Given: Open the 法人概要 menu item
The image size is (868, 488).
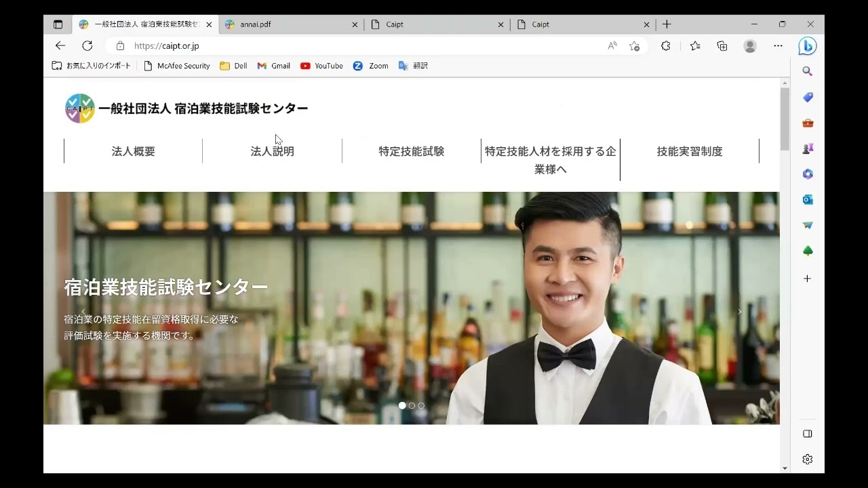Looking at the screenshot, I should (x=134, y=151).
